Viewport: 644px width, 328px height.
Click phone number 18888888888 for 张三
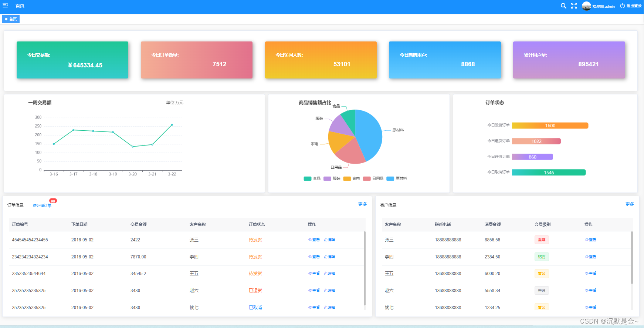pyautogui.click(x=448, y=240)
